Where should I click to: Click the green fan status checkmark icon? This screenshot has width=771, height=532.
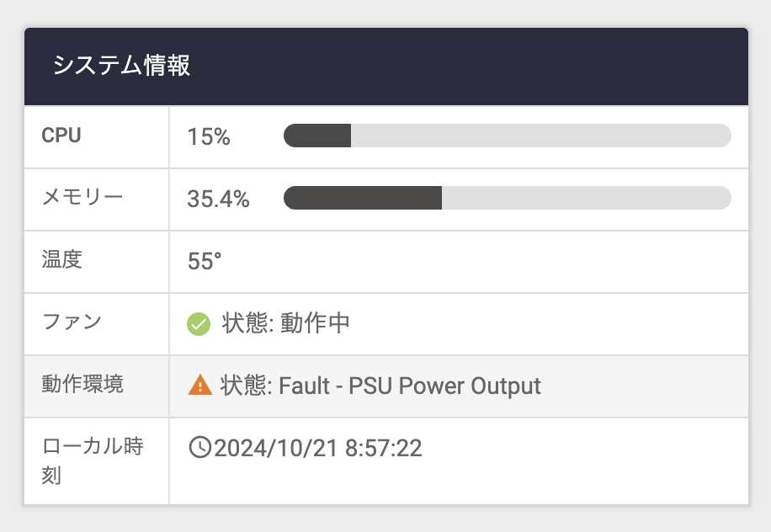click(x=198, y=323)
